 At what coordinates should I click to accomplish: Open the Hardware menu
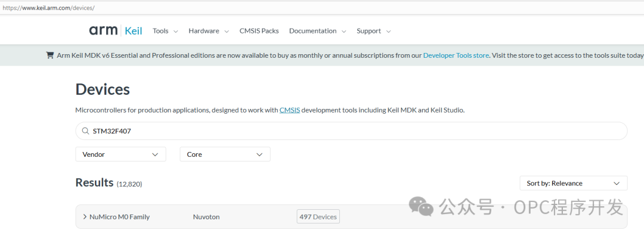click(x=209, y=31)
